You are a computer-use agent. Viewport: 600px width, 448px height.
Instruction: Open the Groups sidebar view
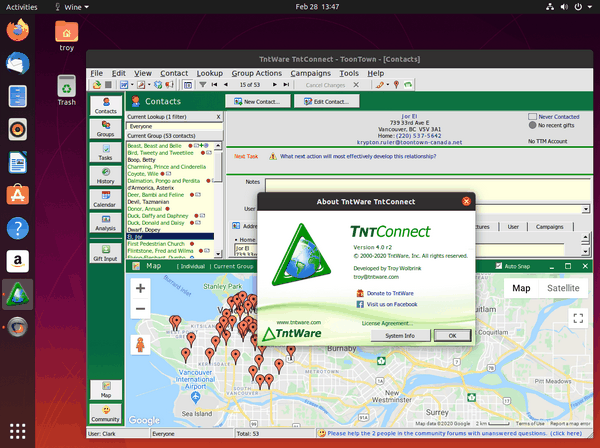point(106,129)
